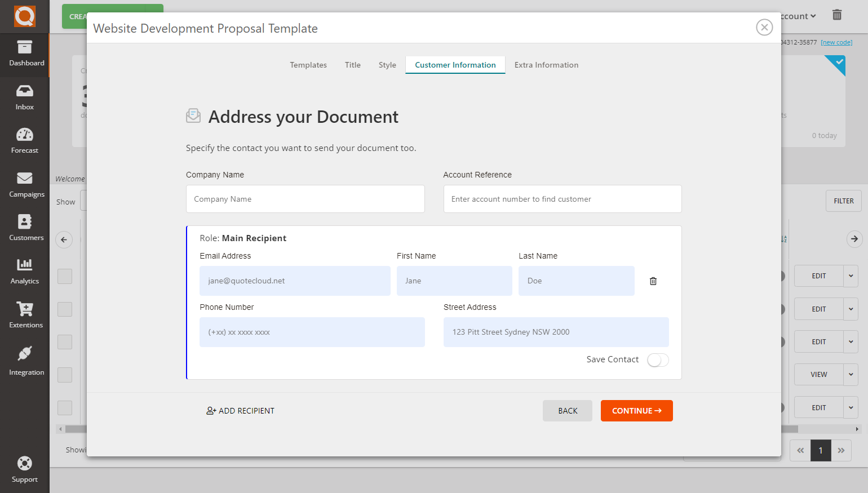Open the Support icon at bottom
Screen dimensions: 868x493
pos(25,466)
